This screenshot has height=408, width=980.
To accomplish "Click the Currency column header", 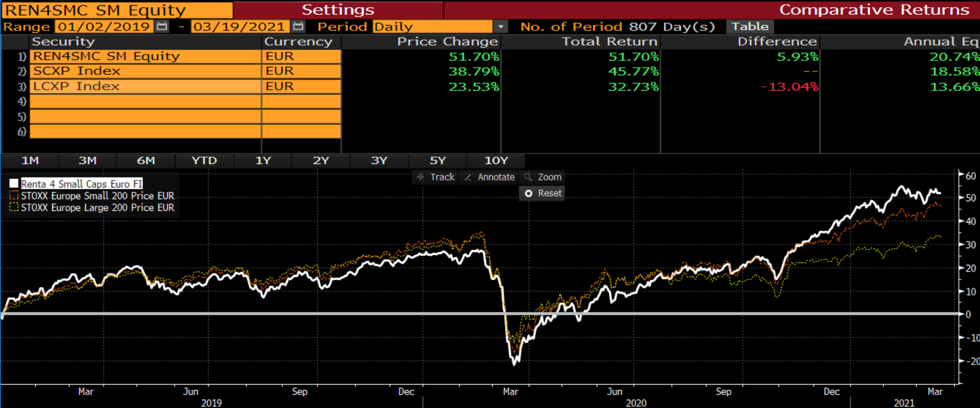I will 298,42.
